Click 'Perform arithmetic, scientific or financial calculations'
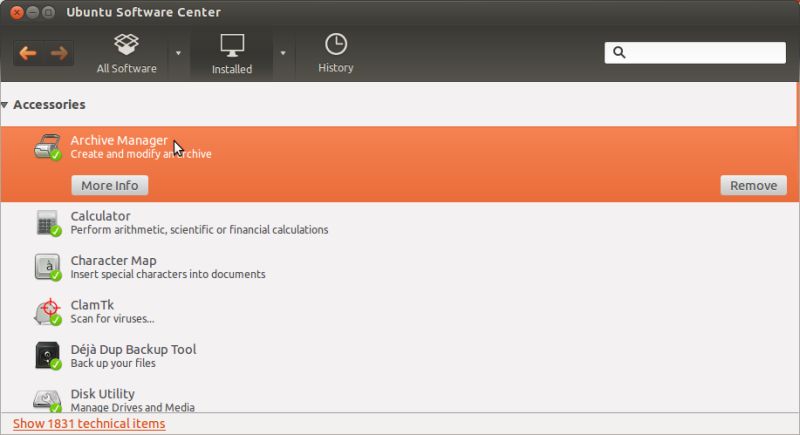 pyautogui.click(x=199, y=230)
